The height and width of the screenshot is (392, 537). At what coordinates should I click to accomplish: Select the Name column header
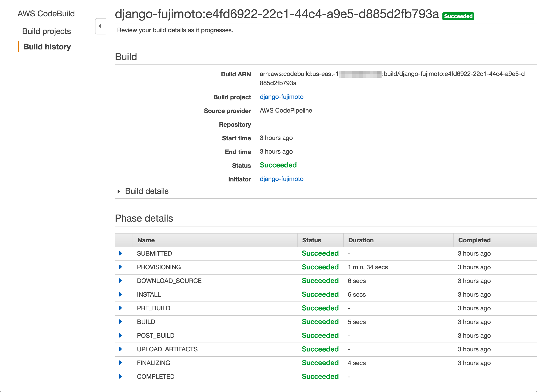(146, 240)
